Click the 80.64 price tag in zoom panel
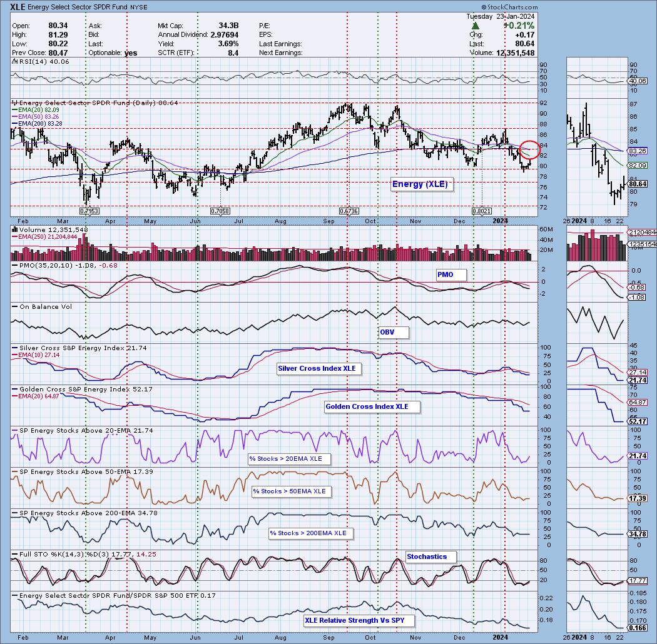 [638, 184]
